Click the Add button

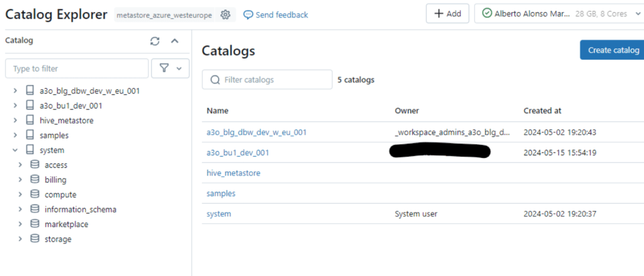[447, 14]
